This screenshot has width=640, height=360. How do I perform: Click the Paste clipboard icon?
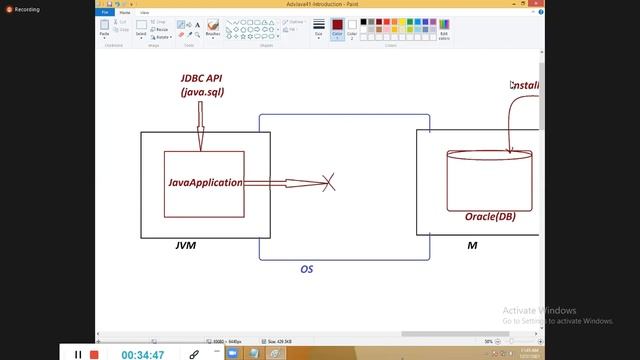click(104, 25)
